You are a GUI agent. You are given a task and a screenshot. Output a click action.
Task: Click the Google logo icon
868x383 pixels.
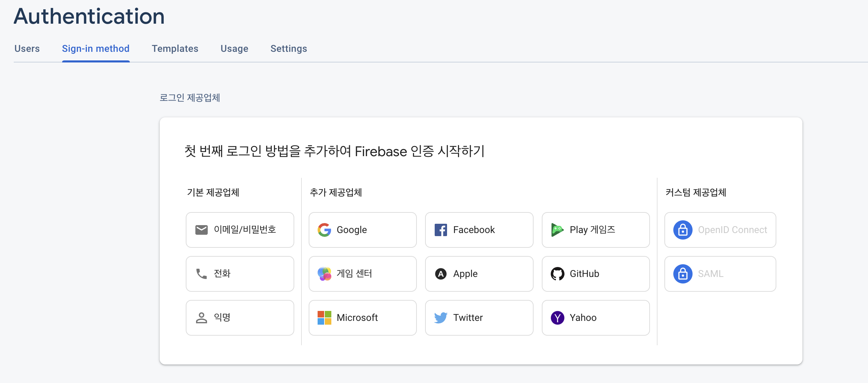click(x=324, y=230)
